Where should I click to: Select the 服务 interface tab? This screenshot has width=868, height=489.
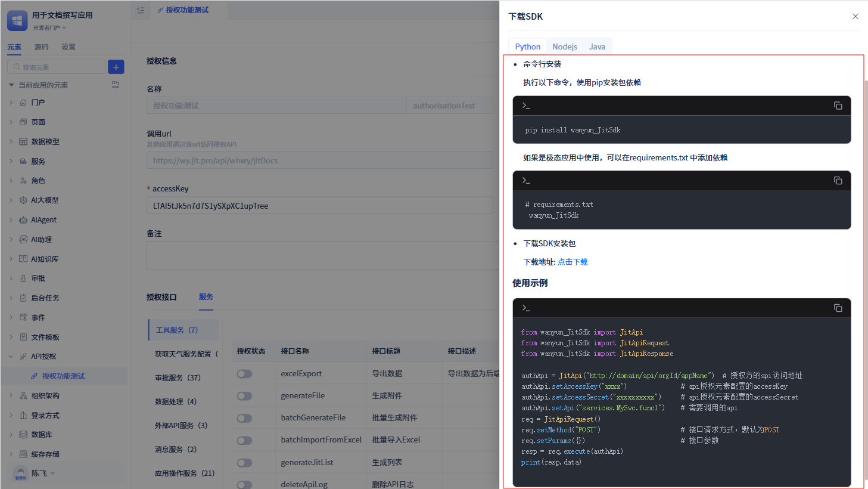206,297
